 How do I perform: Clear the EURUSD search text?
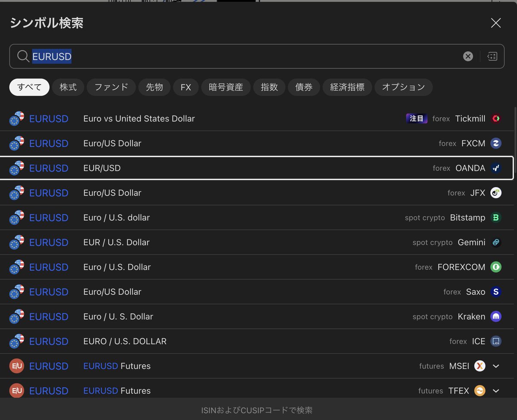[x=468, y=56]
